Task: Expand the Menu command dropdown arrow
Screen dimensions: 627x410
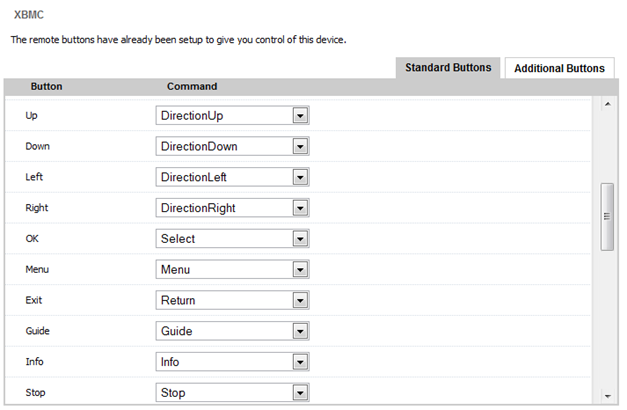Action: point(299,270)
